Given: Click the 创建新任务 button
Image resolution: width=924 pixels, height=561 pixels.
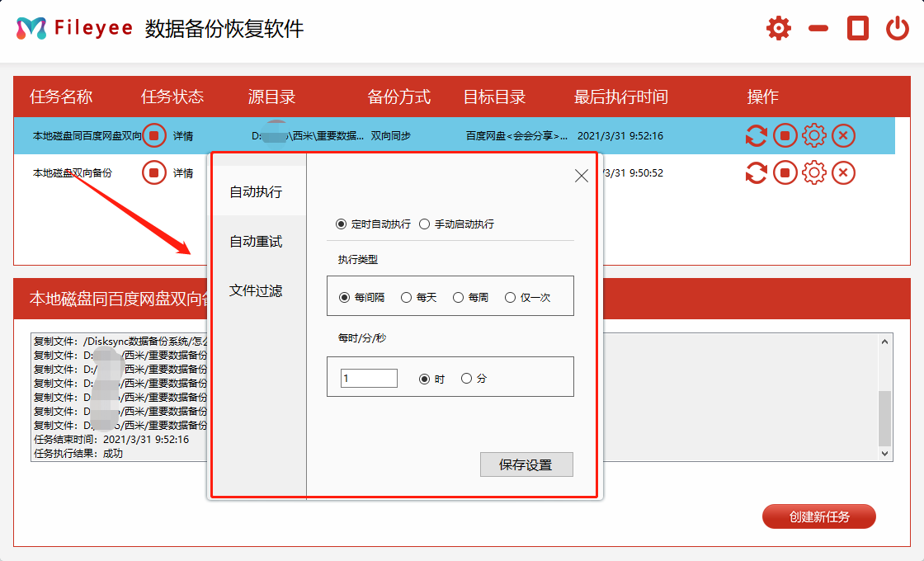Looking at the screenshot, I should point(818,516).
